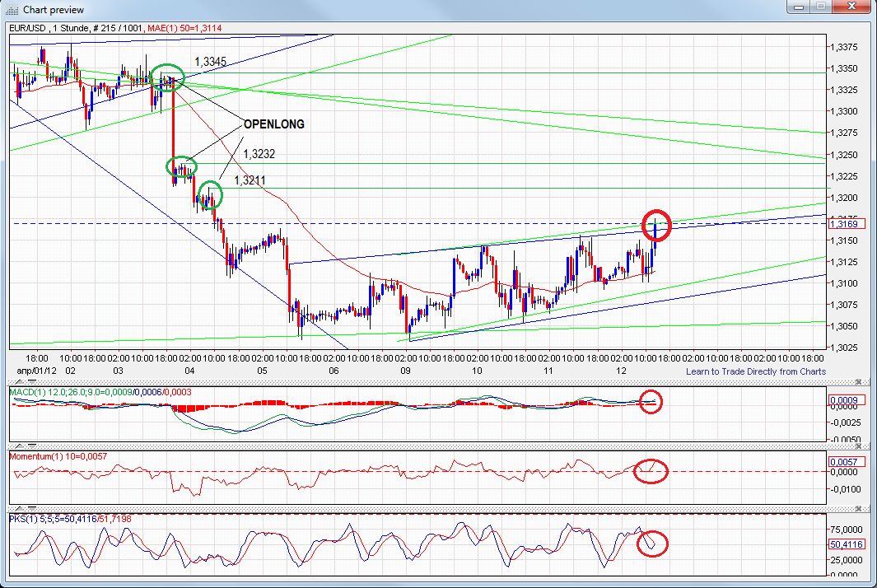The height and width of the screenshot is (588, 877).
Task: Click the Momentum(1) 10=0,0057 indicator label
Action: pyautogui.click(x=58, y=456)
